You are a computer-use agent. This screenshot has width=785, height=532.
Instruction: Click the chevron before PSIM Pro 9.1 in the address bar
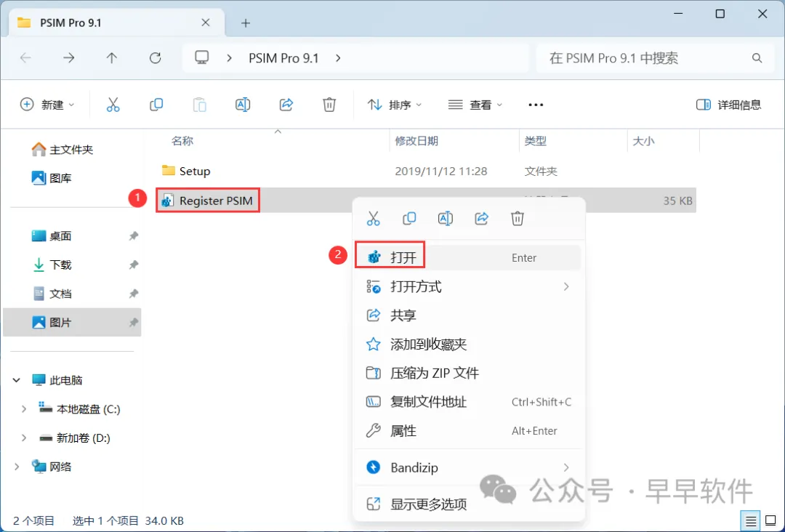tap(229, 58)
